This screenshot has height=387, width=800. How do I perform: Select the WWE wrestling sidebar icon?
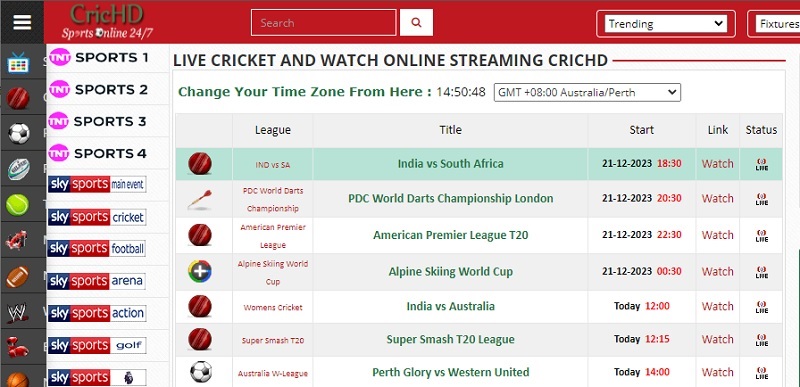click(17, 313)
